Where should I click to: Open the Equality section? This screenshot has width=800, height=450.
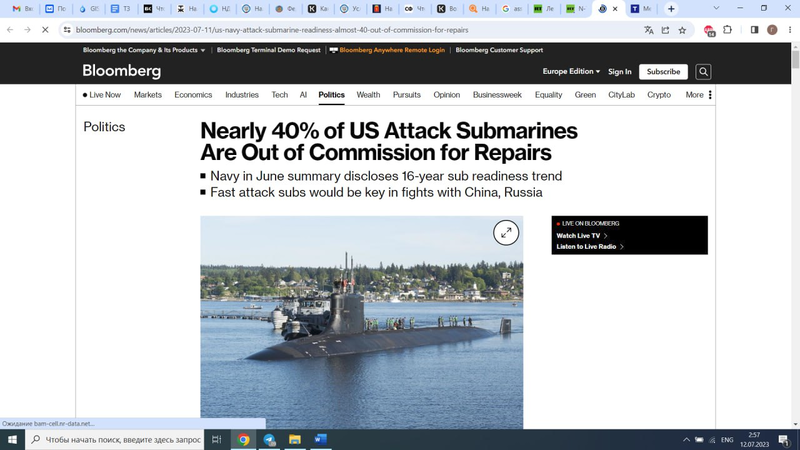click(548, 95)
